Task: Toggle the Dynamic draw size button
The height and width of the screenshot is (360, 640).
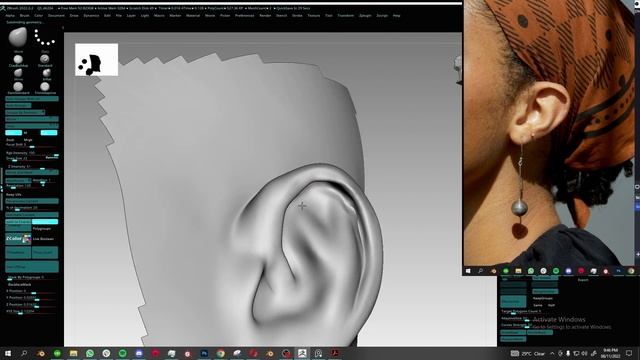Action: pos(52,158)
